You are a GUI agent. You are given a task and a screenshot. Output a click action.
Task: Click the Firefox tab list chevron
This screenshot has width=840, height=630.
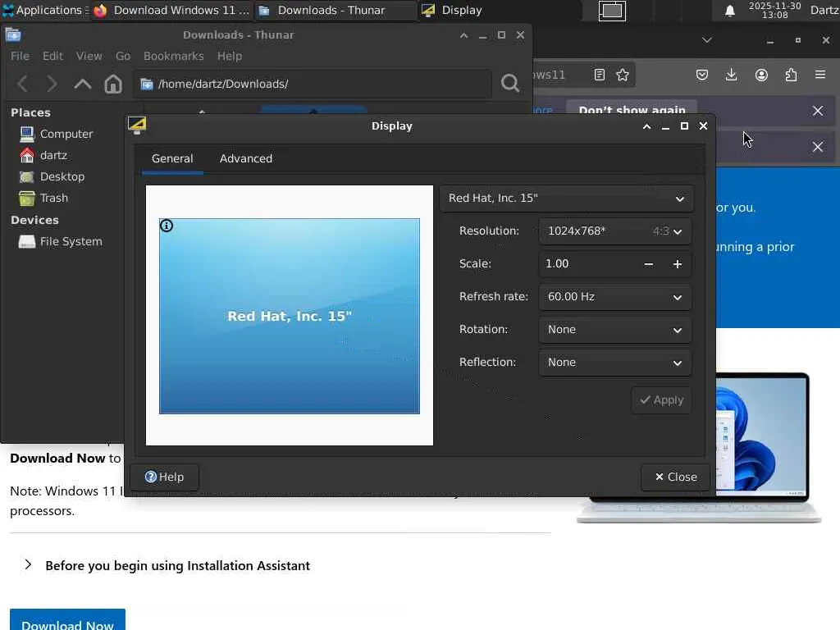click(x=706, y=40)
